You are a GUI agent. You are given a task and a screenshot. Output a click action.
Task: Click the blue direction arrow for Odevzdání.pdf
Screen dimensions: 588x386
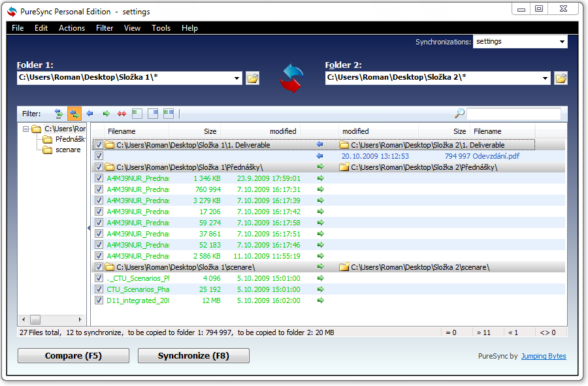click(x=319, y=156)
